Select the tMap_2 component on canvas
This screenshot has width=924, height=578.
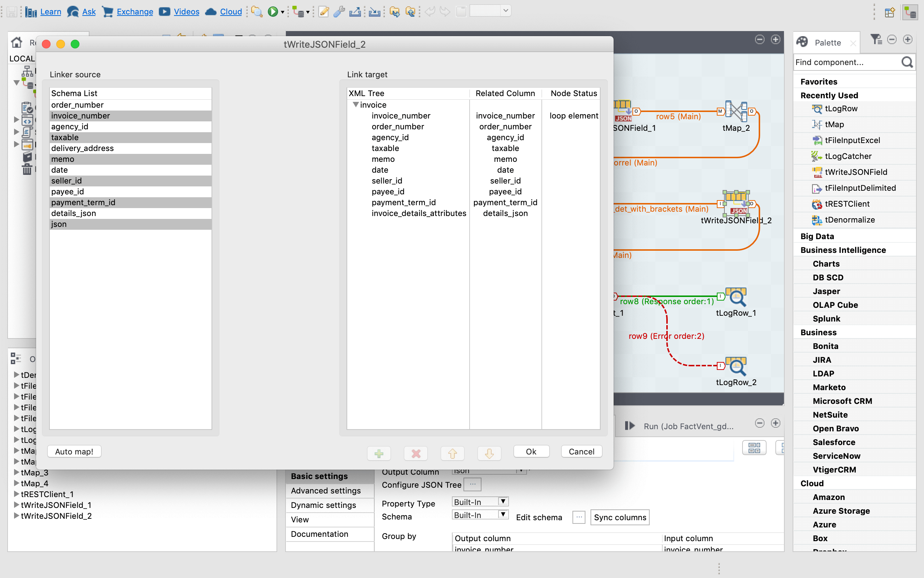pyautogui.click(x=736, y=111)
